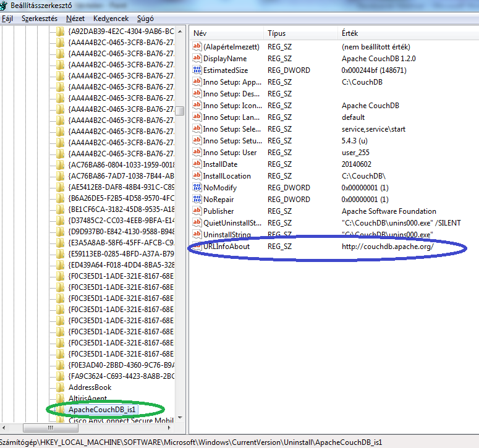This screenshot has width=479, height=448.
Task: Select the {FA9C3624-C693-4423 key
Action: click(121, 376)
